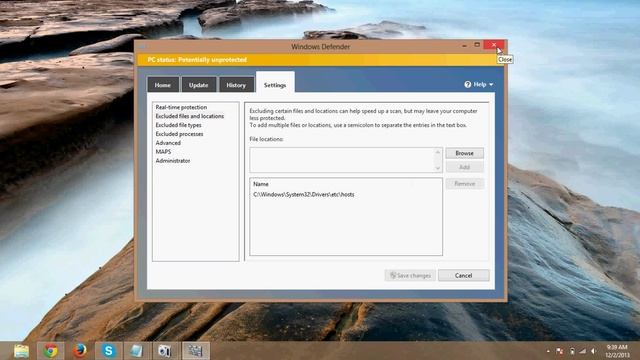The width and height of the screenshot is (640, 360).
Task: Open Firefox from the taskbar
Action: coord(80,351)
